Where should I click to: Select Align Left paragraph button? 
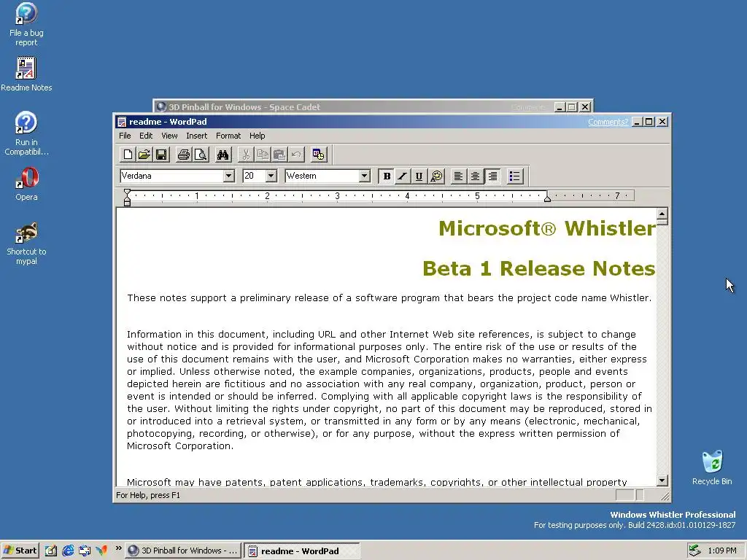click(458, 176)
